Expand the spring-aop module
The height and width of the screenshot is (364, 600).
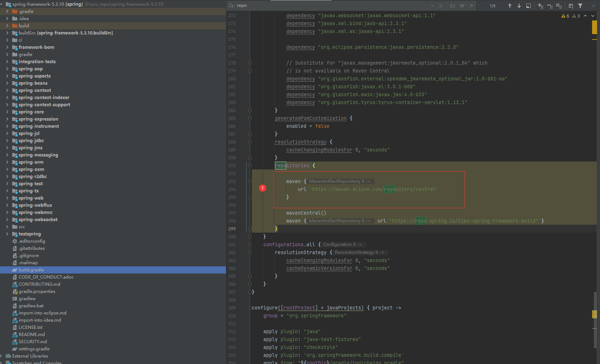(x=7, y=69)
